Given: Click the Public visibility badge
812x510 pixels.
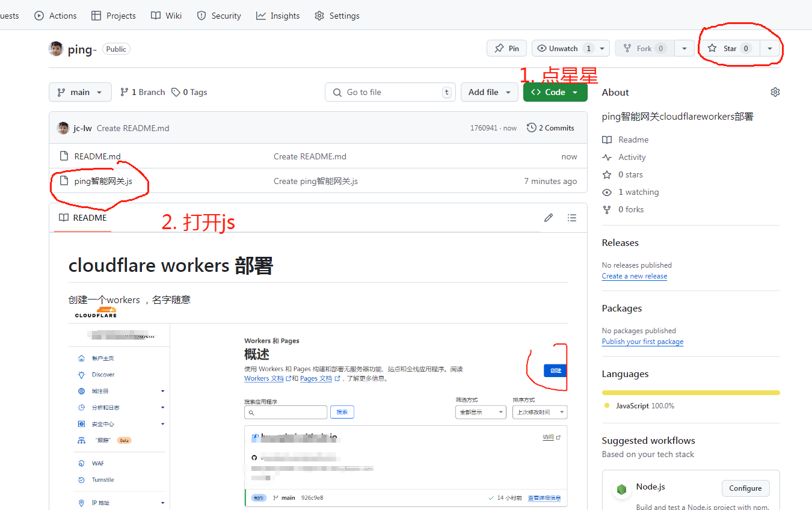Looking at the screenshot, I should 116,49.
